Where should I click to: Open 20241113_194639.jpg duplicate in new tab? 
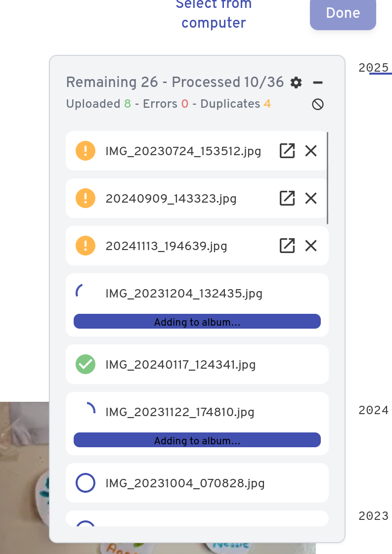287,246
